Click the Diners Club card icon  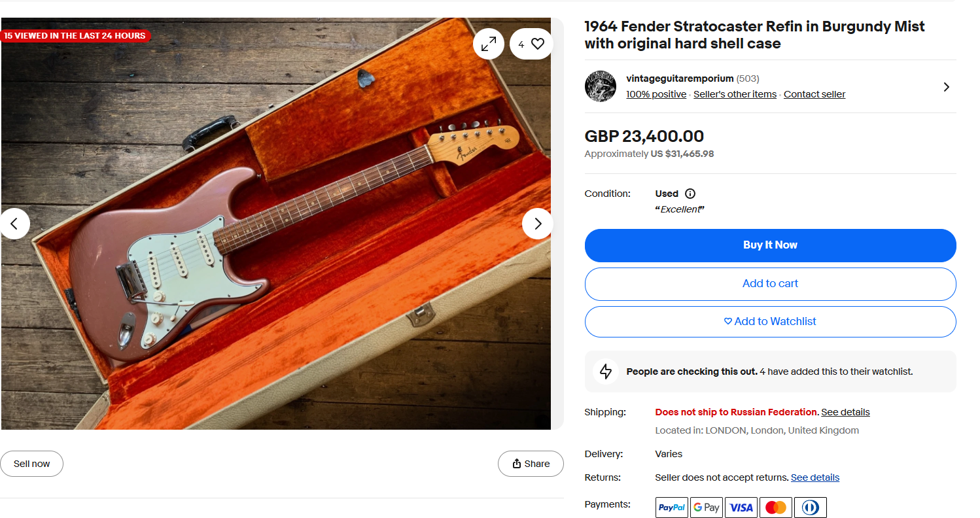coord(810,508)
